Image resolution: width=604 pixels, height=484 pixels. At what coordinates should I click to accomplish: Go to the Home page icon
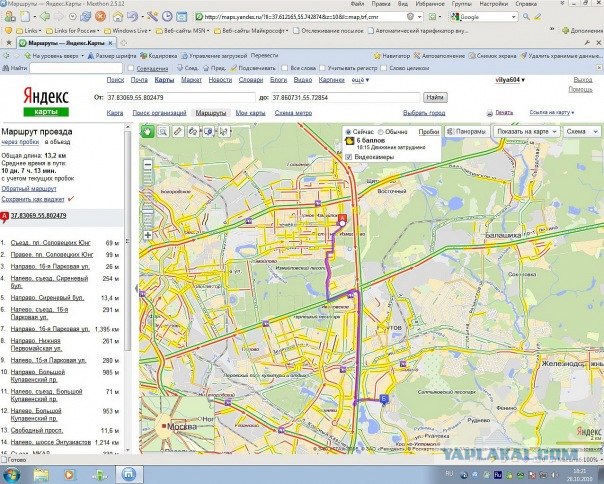[118, 17]
